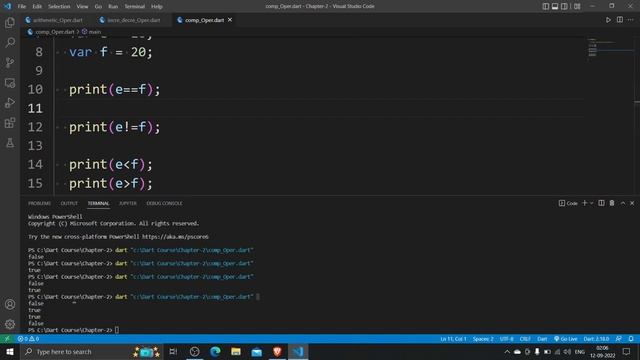
Task: Open the Selection menu
Action: 59,7
